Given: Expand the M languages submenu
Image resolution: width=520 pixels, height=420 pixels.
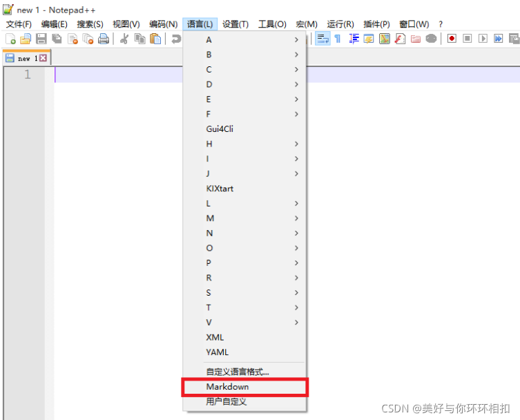Looking at the screenshot, I should click(x=244, y=218).
